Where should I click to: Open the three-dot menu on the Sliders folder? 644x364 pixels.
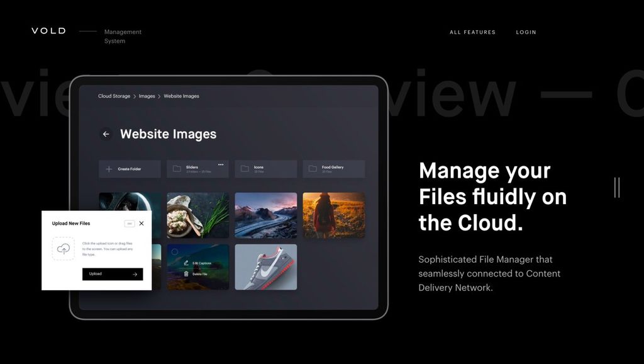click(x=221, y=164)
